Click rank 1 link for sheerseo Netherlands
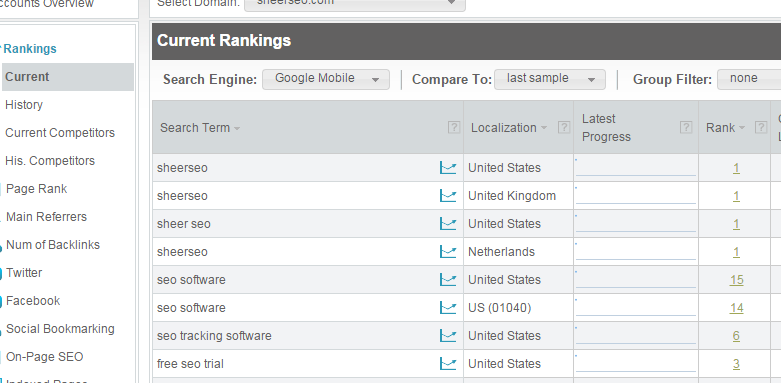781x383 pixels. coord(736,252)
